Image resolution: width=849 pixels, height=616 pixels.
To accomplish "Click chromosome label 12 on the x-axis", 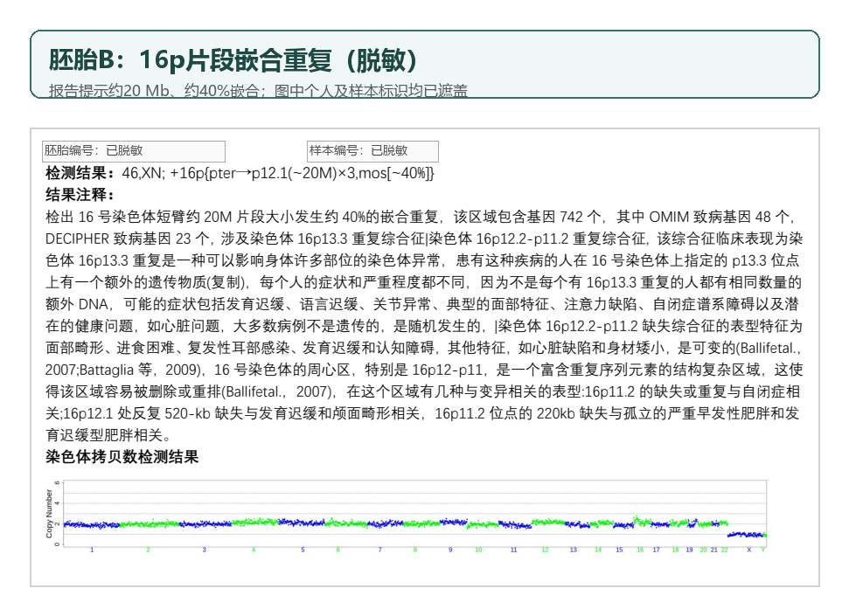I will [x=546, y=550].
